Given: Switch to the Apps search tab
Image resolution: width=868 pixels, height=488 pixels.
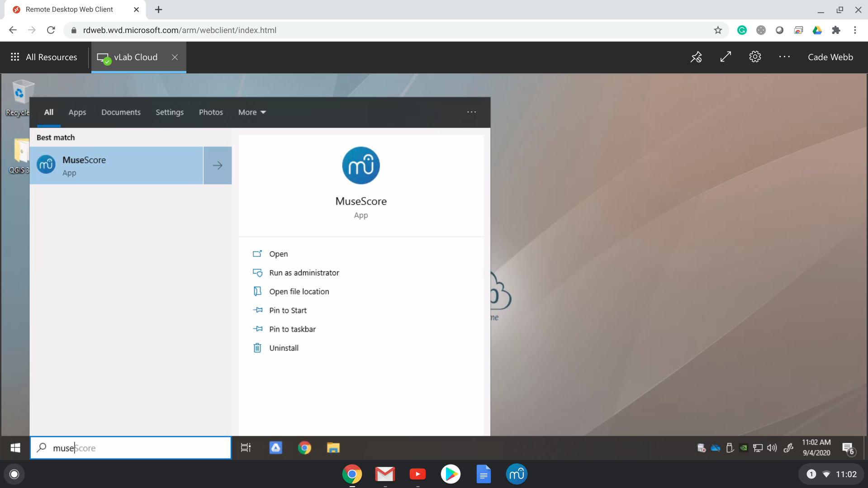Looking at the screenshot, I should point(77,112).
